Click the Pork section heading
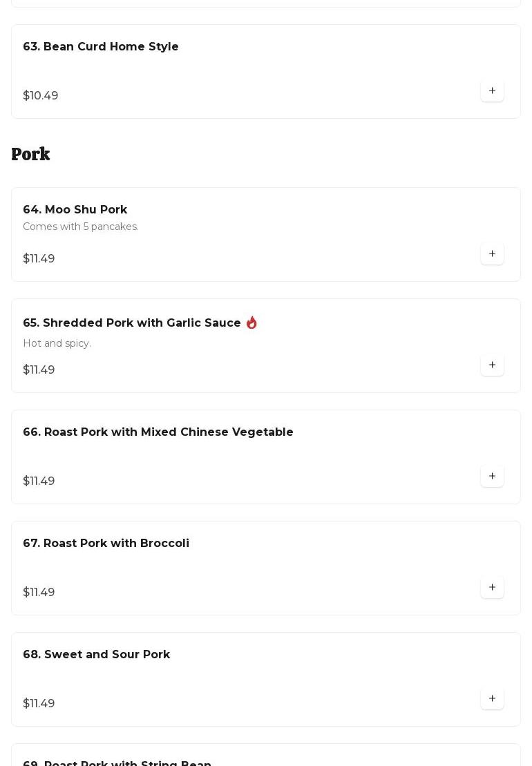The width and height of the screenshot is (532, 766). [31, 154]
